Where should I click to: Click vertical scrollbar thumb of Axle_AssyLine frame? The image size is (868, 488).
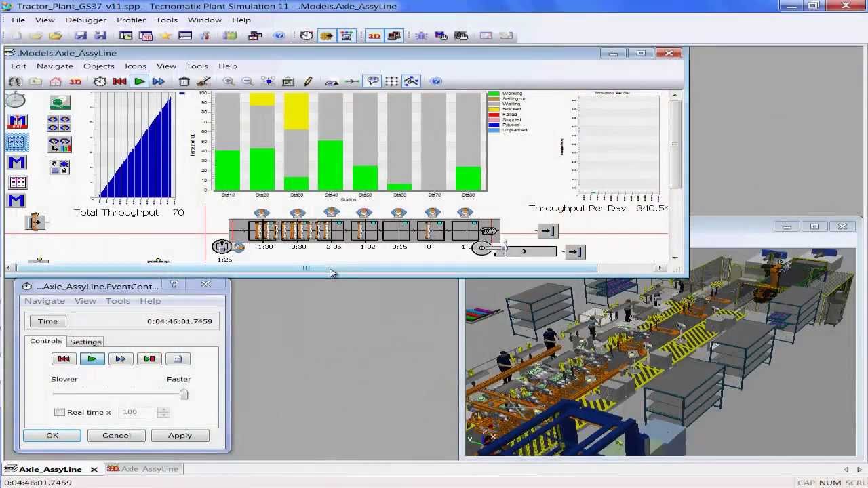click(674, 144)
